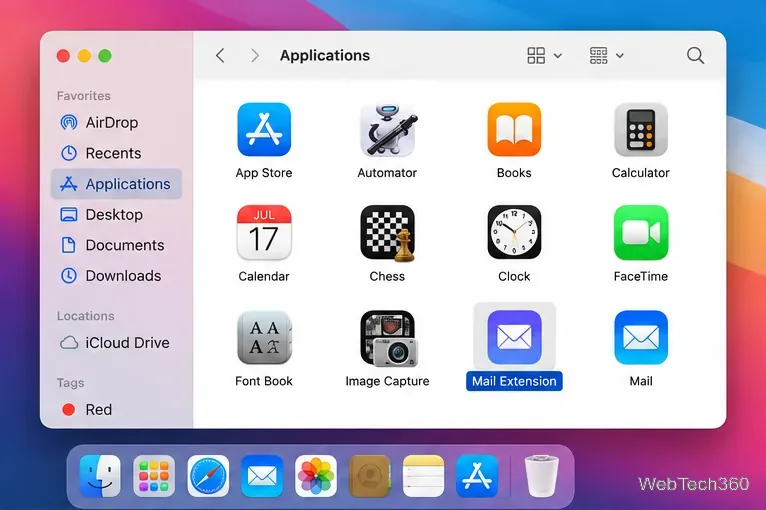
Task: Select the Calculator app icon
Action: 640,129
